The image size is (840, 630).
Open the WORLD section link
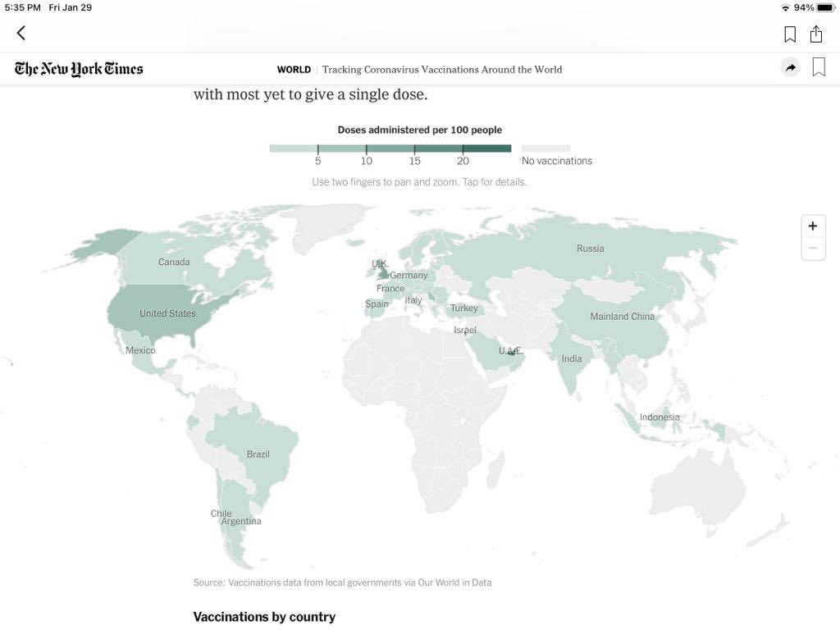point(294,70)
